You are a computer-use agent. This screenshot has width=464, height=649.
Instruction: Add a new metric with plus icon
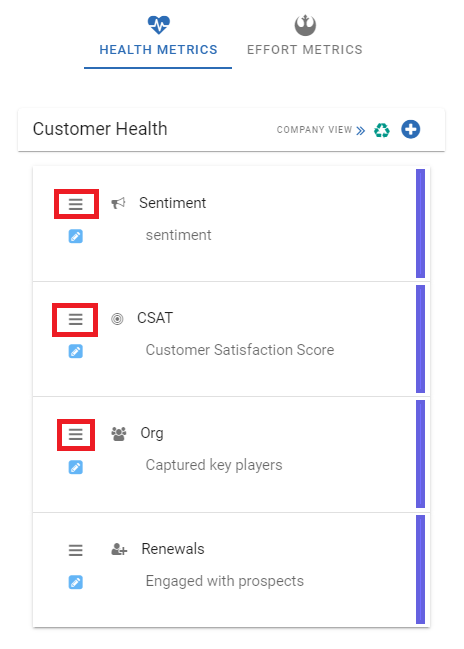pos(411,130)
